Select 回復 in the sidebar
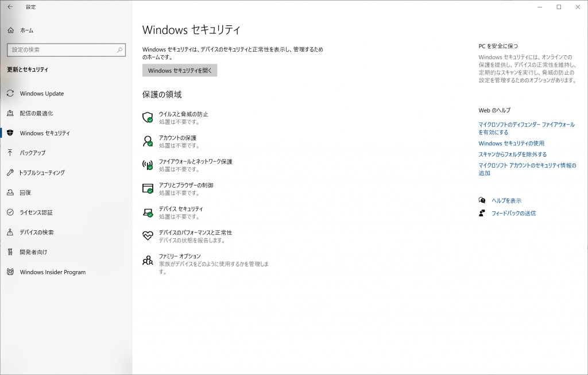 tap(25, 192)
